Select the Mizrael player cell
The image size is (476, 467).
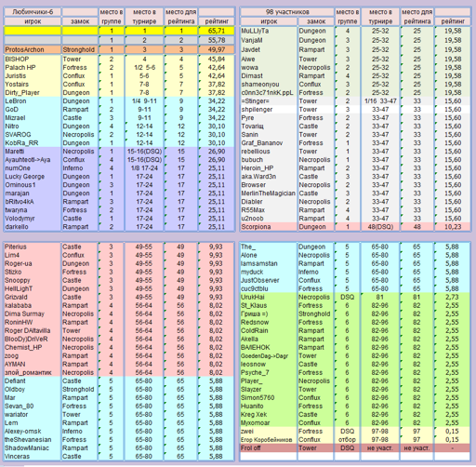33,117
